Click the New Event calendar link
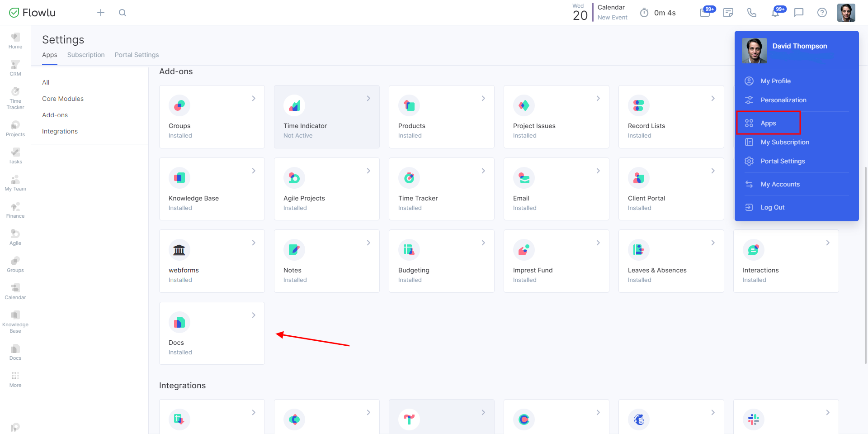This screenshot has height=434, width=868. [x=612, y=18]
